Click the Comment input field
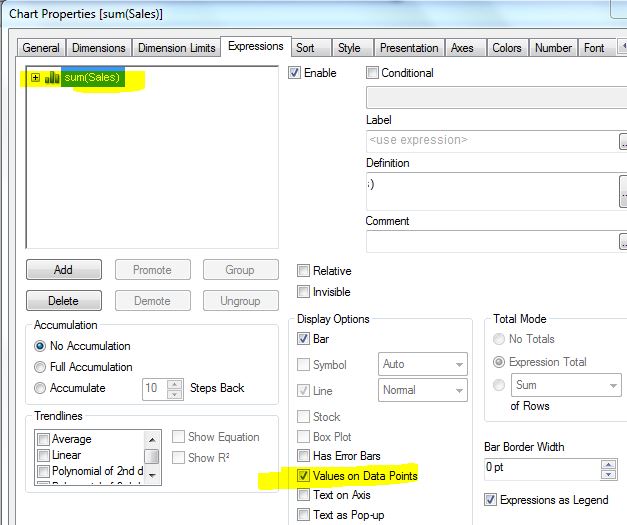 [x=492, y=242]
